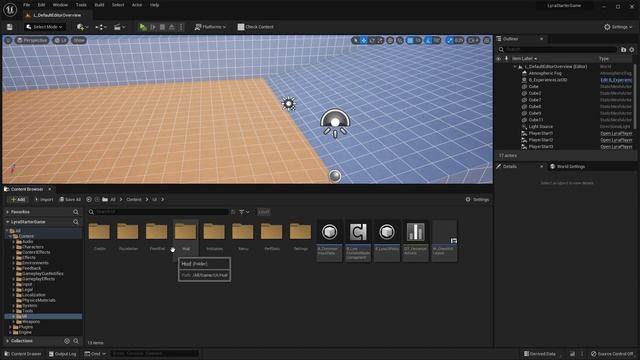
Task: Open the Window menu
Action: tap(60, 5)
